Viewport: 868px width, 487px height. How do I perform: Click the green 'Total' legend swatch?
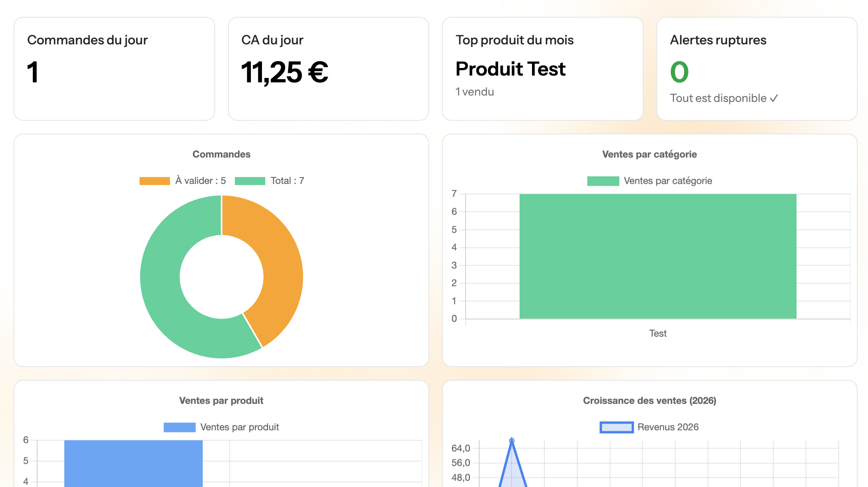pos(250,180)
